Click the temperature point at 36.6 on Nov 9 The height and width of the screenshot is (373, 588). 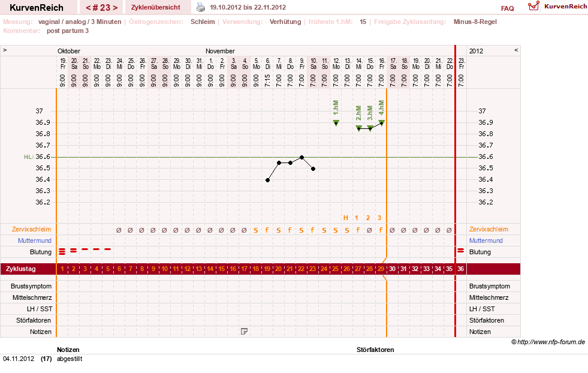pyautogui.click(x=301, y=157)
